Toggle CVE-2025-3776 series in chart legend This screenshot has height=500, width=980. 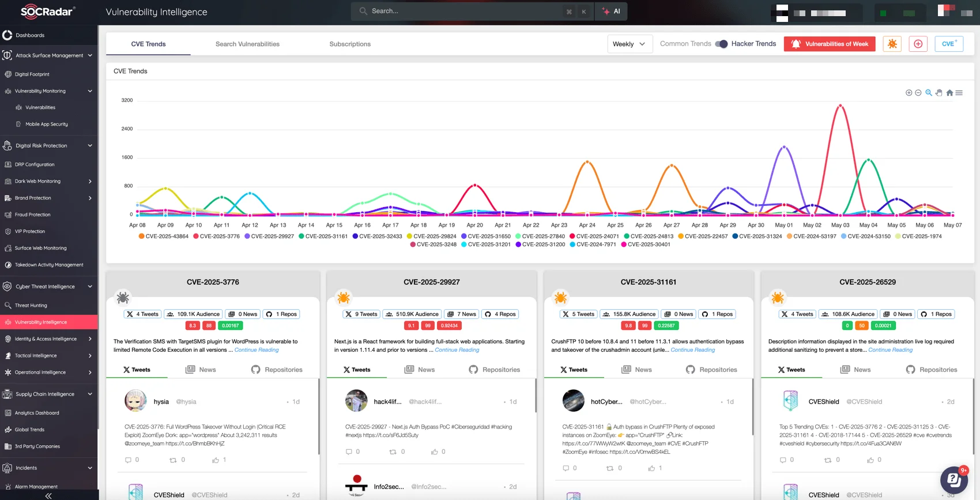coord(216,236)
